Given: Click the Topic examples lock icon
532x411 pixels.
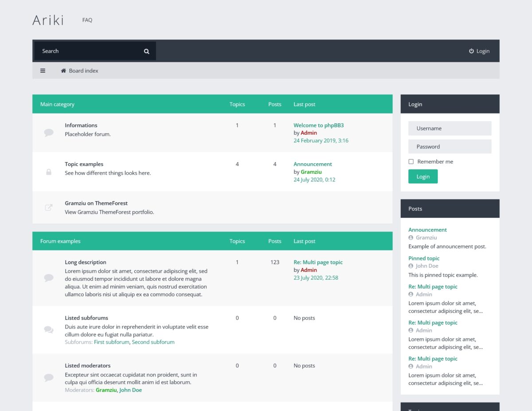Looking at the screenshot, I should point(49,172).
